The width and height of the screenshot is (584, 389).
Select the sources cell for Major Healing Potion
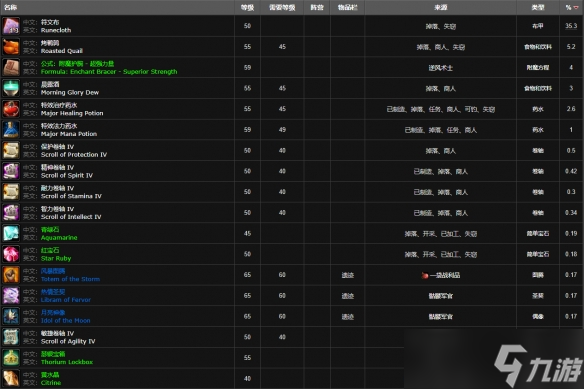(441, 109)
